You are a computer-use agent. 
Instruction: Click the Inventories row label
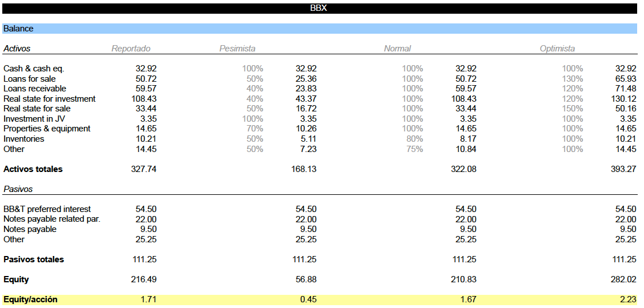24,139
